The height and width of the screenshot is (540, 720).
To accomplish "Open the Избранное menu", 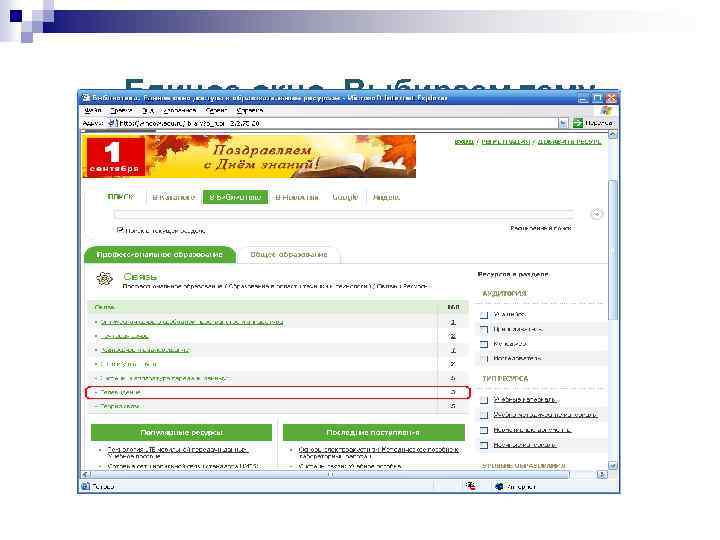I will click(180, 111).
